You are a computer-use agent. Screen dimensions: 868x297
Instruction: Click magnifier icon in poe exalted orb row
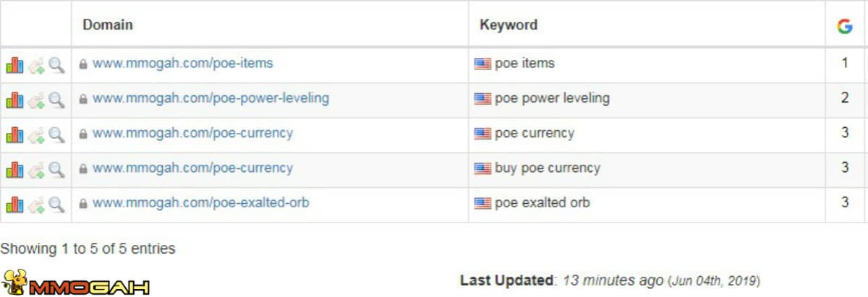pyautogui.click(x=56, y=204)
